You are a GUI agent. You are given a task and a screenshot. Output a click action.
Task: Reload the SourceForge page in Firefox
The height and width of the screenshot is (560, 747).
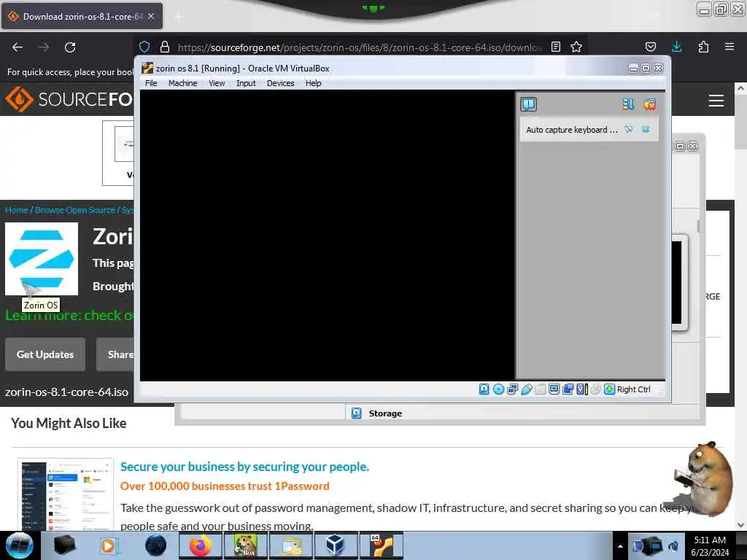coord(70,47)
